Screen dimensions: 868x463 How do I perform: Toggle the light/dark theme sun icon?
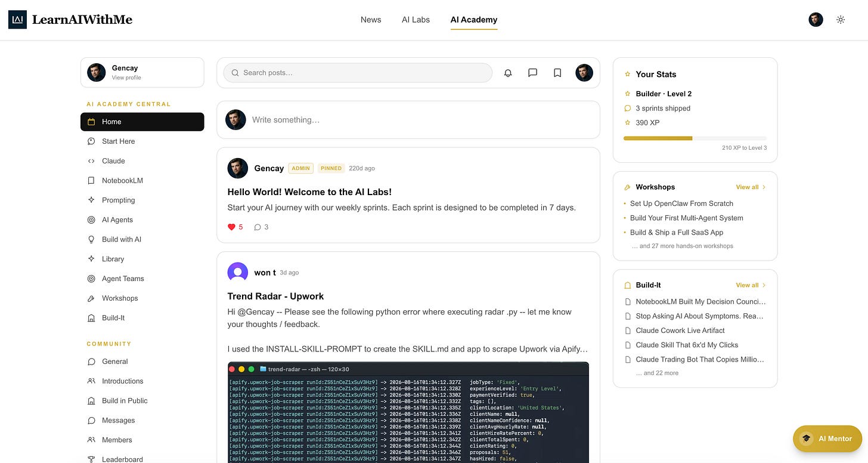(841, 20)
